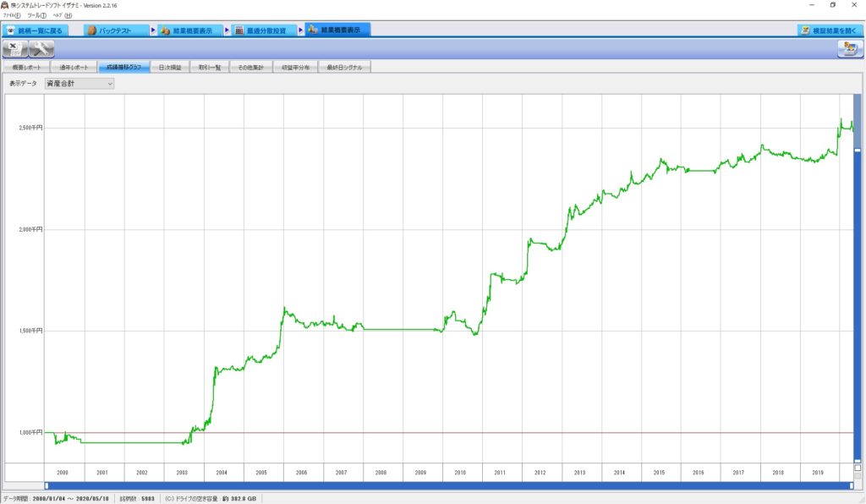Screen dimensions: 866x504
Task: Click the horizontal time range scrollbar
Action: tap(448, 485)
